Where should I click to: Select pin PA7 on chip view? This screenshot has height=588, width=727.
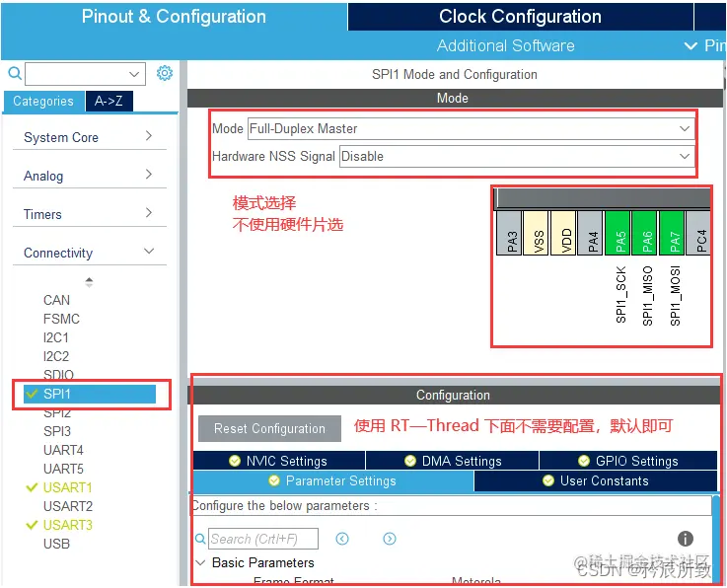[672, 233]
